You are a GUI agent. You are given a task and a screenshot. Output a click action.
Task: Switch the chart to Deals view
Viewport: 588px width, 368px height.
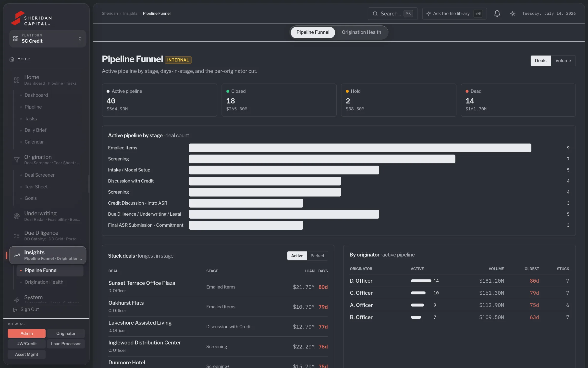540,61
